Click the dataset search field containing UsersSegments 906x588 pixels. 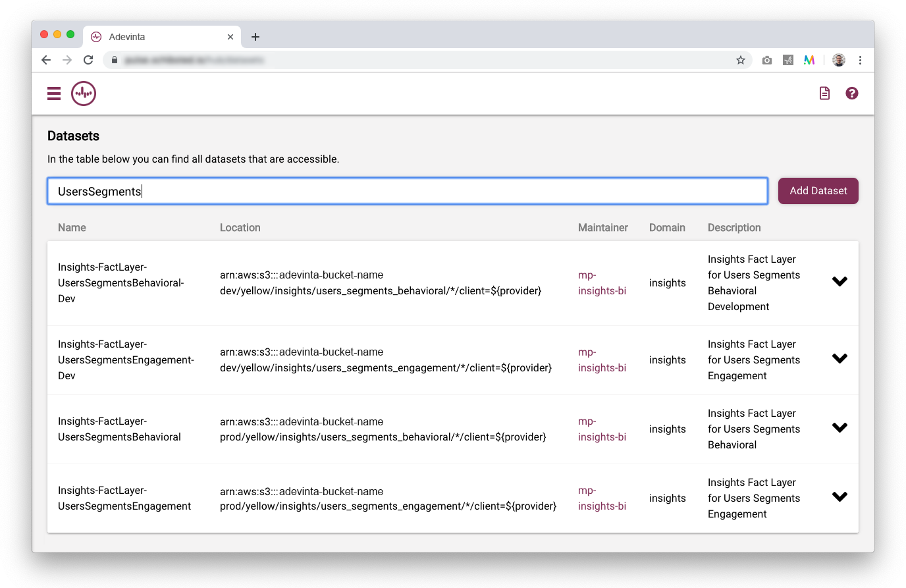tap(407, 191)
